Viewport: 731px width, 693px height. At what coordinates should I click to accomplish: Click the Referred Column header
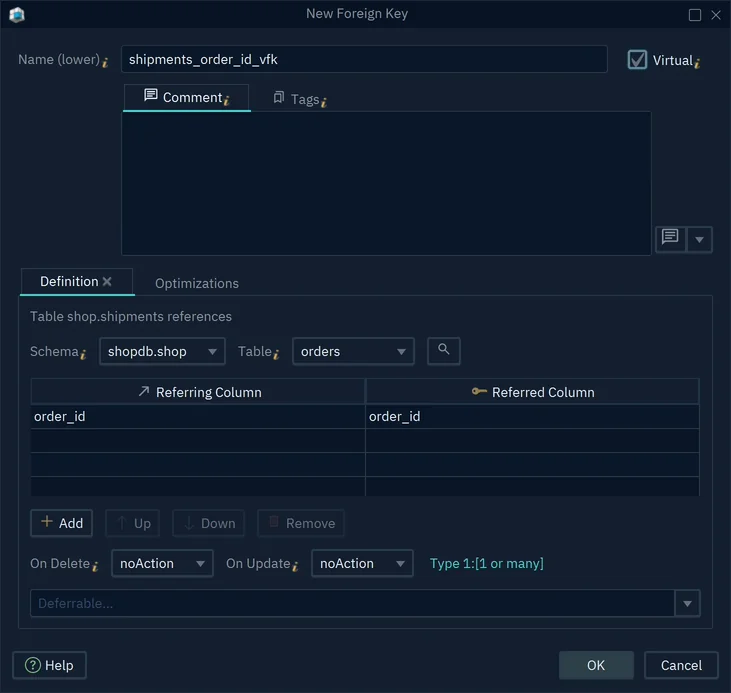coord(532,392)
